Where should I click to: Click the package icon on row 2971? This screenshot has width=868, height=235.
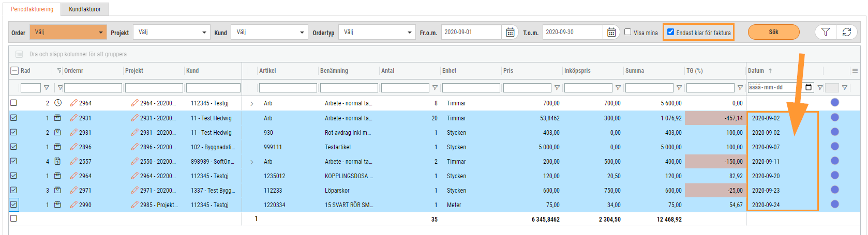coord(58,190)
